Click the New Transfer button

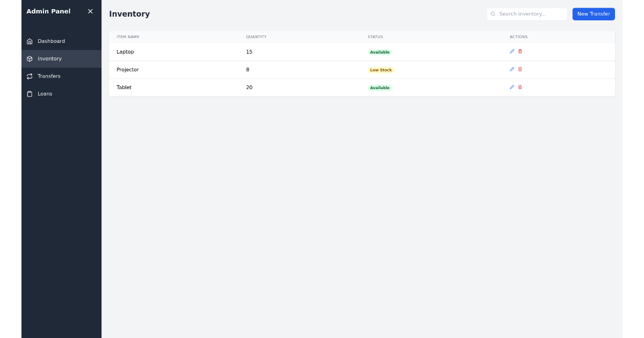pyautogui.click(x=594, y=14)
